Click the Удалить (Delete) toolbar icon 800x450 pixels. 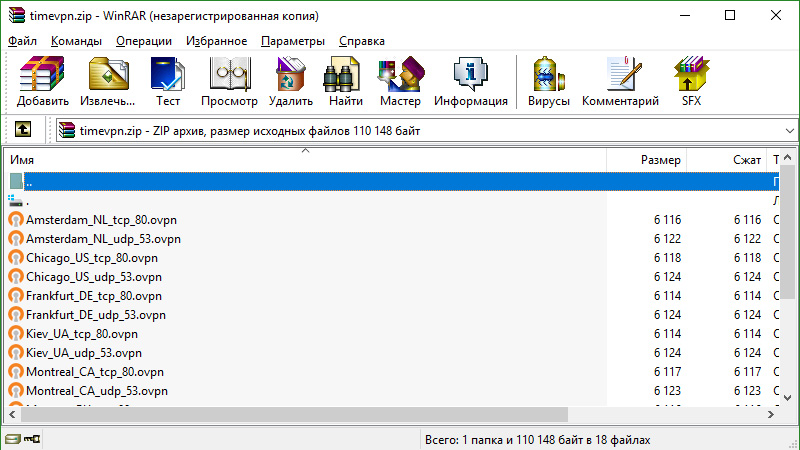291,81
